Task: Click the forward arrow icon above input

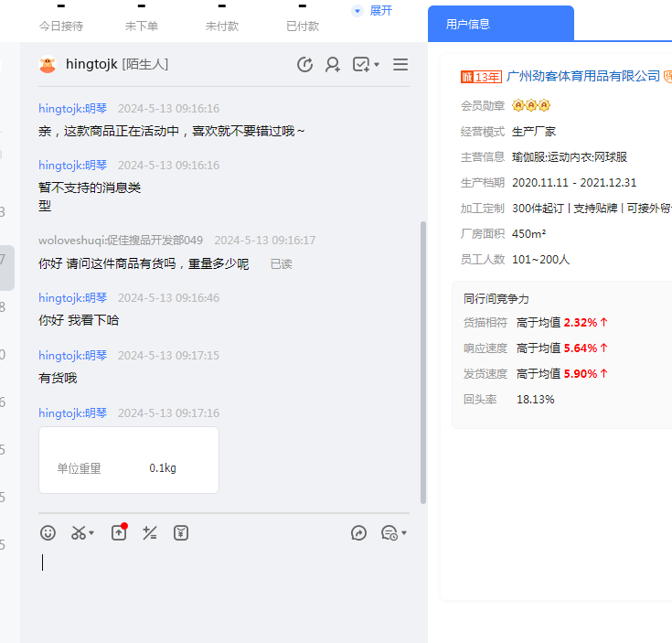Action: tap(358, 532)
